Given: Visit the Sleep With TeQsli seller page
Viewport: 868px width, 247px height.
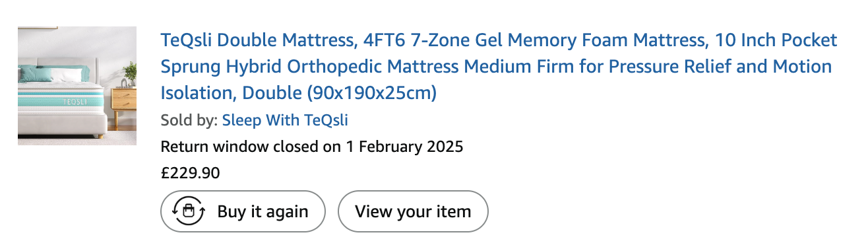Looking at the screenshot, I should (x=285, y=121).
